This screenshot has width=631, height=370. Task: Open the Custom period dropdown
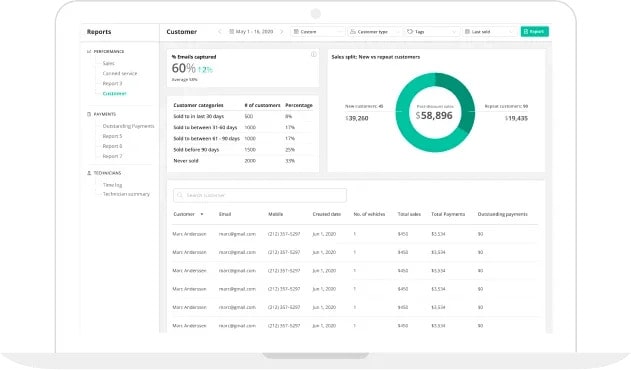(x=318, y=31)
